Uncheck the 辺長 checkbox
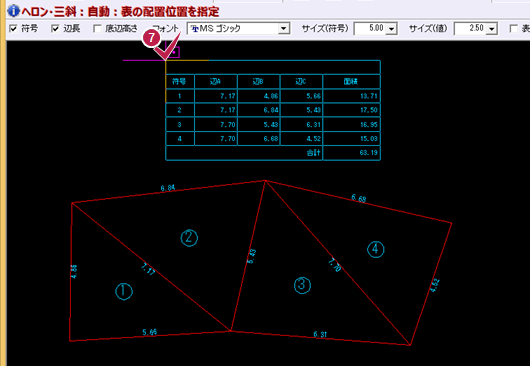This screenshot has width=530, height=366. click(x=55, y=29)
